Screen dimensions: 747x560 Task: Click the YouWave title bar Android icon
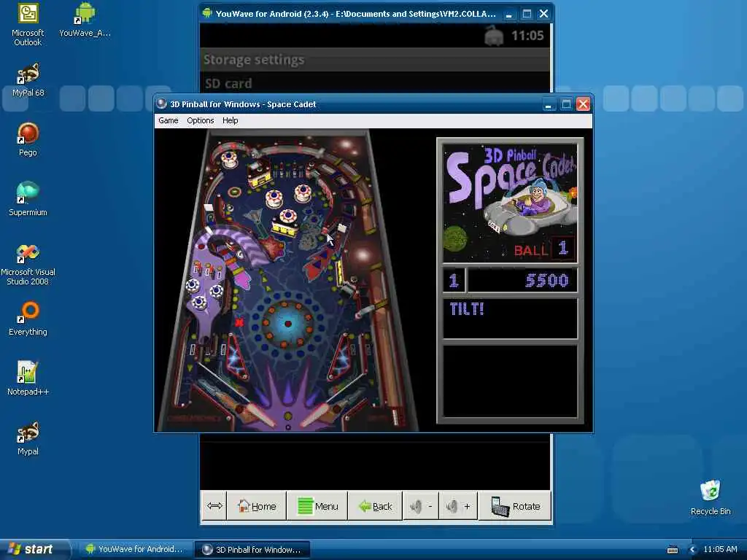(206, 13)
